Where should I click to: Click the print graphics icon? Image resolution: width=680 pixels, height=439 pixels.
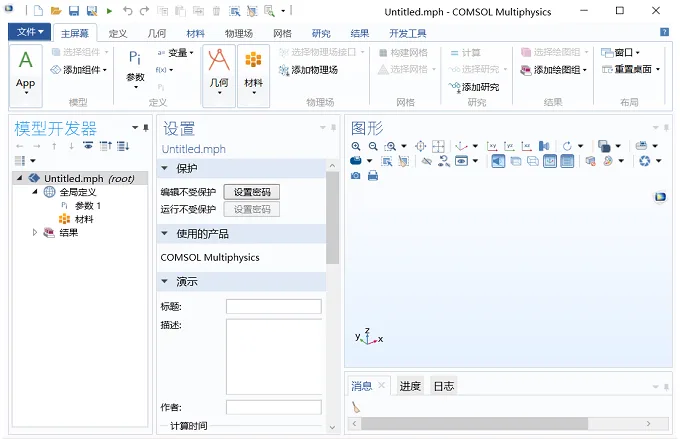[373, 176]
